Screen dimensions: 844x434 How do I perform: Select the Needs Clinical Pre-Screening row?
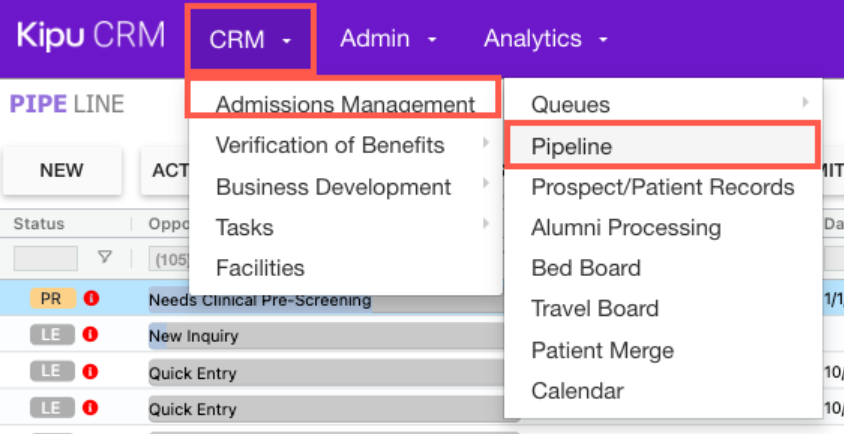pos(260,299)
